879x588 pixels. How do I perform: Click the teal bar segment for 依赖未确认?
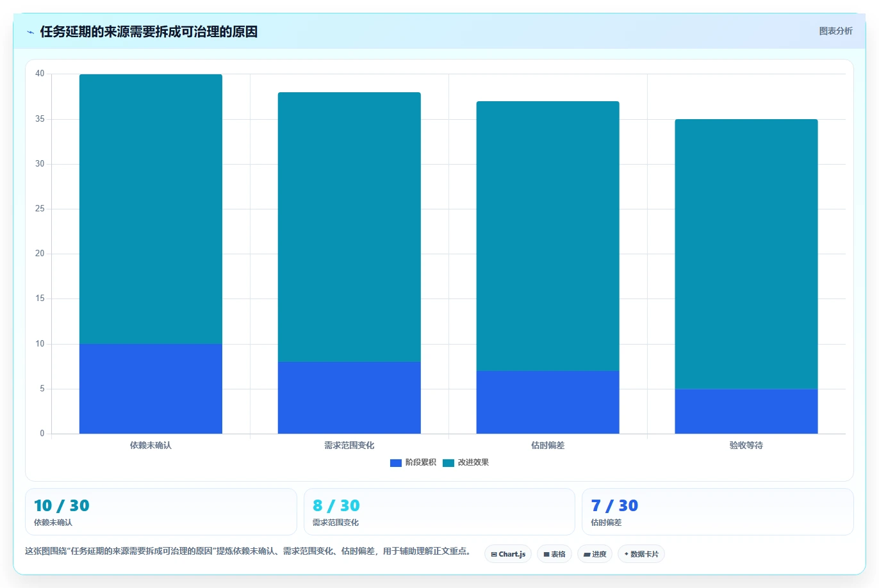click(151, 209)
